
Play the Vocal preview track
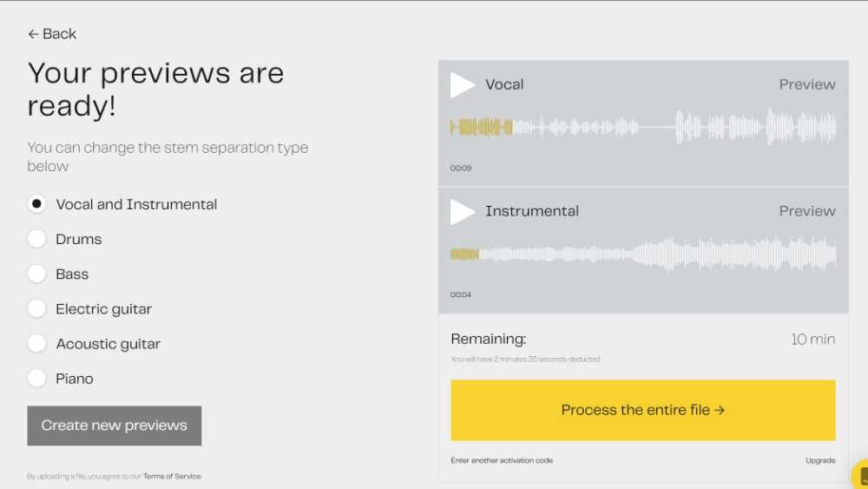(462, 85)
